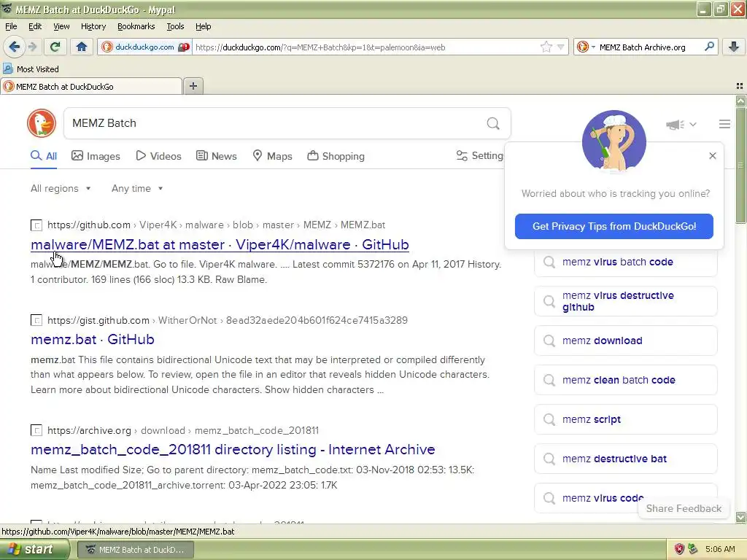This screenshot has height=560, width=747.
Task: Search related: memz clean batch code
Action: [625, 380]
